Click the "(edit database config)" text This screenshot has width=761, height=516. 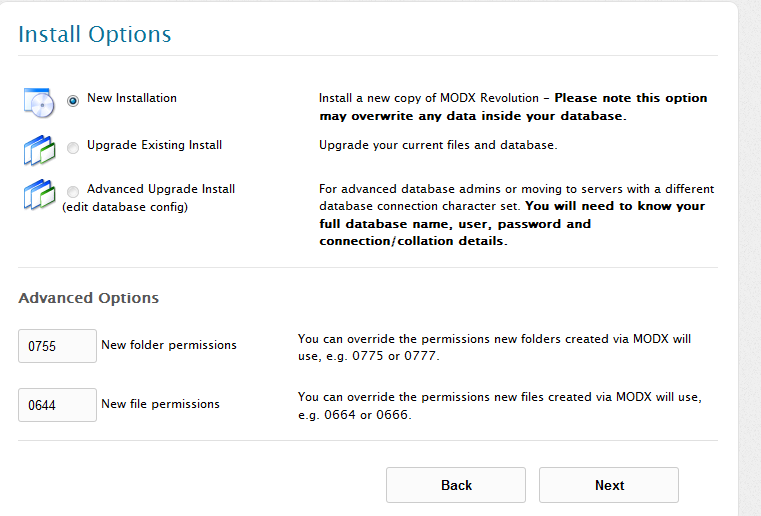125,207
